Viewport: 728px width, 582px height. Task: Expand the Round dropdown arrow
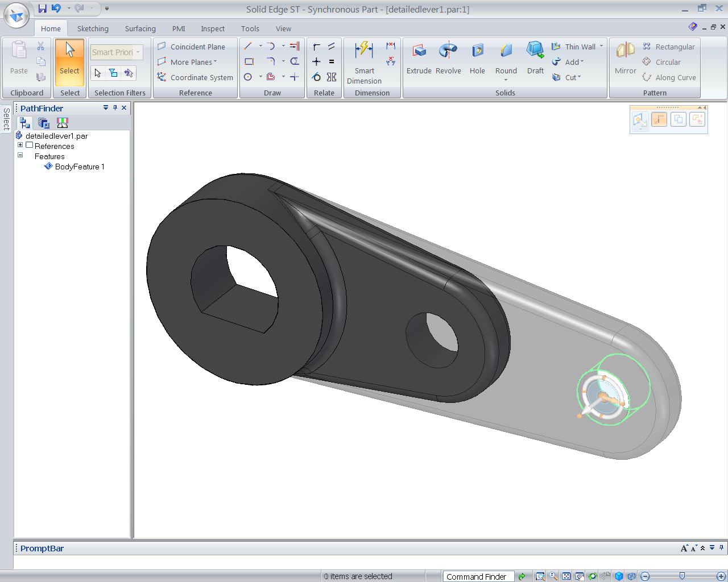click(506, 80)
